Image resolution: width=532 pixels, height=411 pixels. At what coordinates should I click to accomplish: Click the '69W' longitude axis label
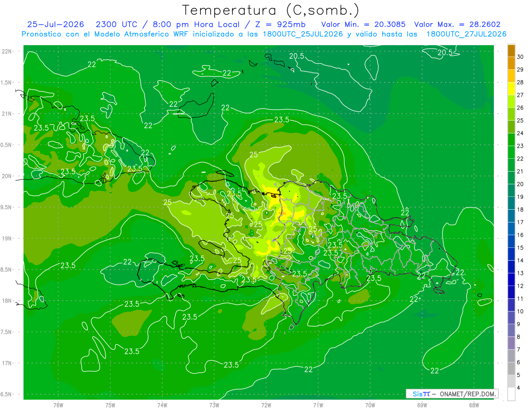[422, 405]
